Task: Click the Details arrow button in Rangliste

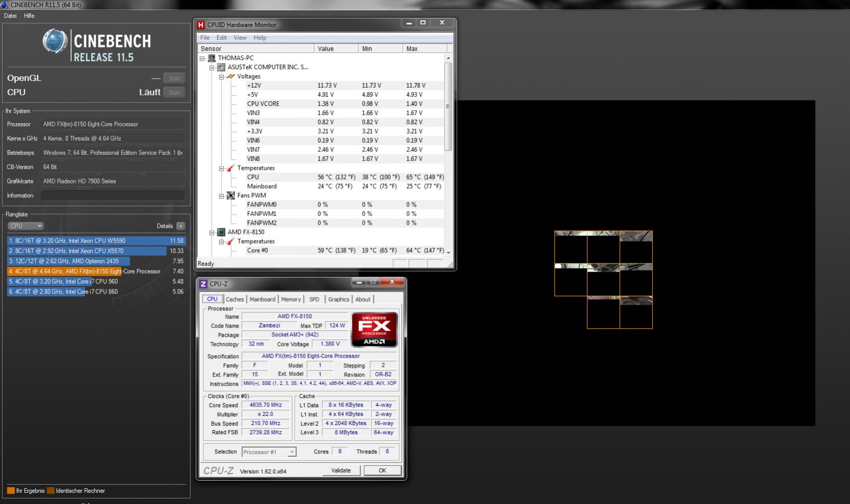Action: (181, 226)
